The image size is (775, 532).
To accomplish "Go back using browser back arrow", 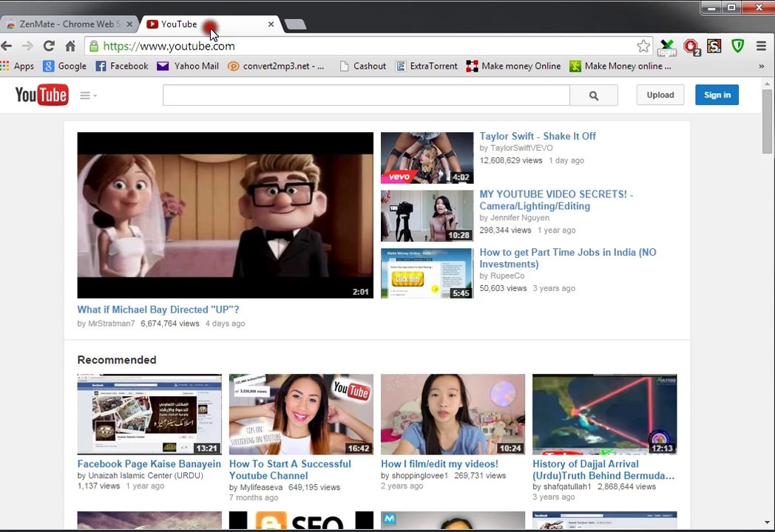I will (7, 47).
